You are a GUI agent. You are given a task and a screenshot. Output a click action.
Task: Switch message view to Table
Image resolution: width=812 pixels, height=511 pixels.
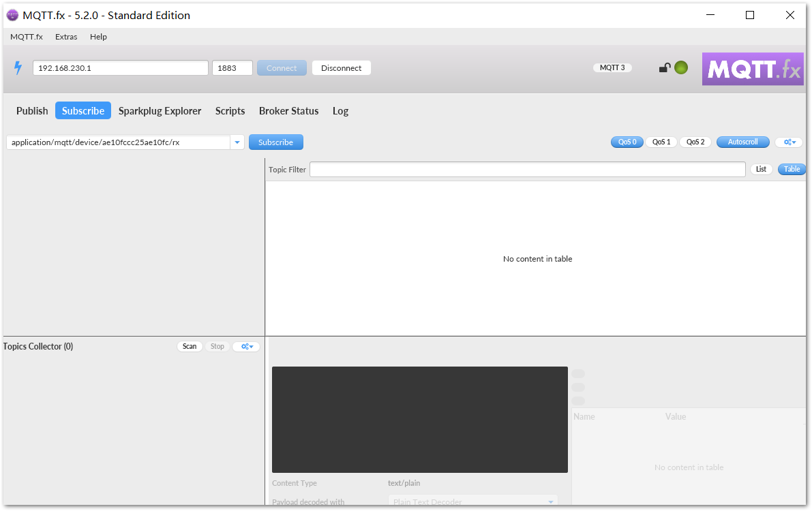[x=792, y=169]
